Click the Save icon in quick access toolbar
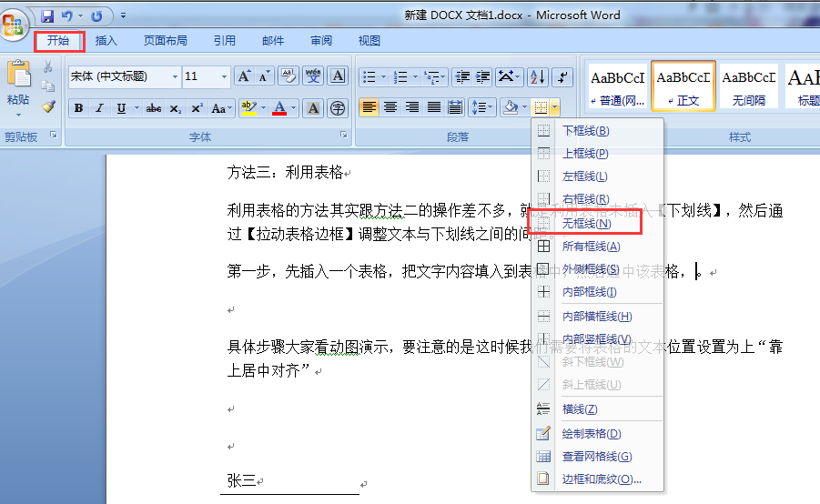Screen dimensions: 820x504 tap(47, 15)
